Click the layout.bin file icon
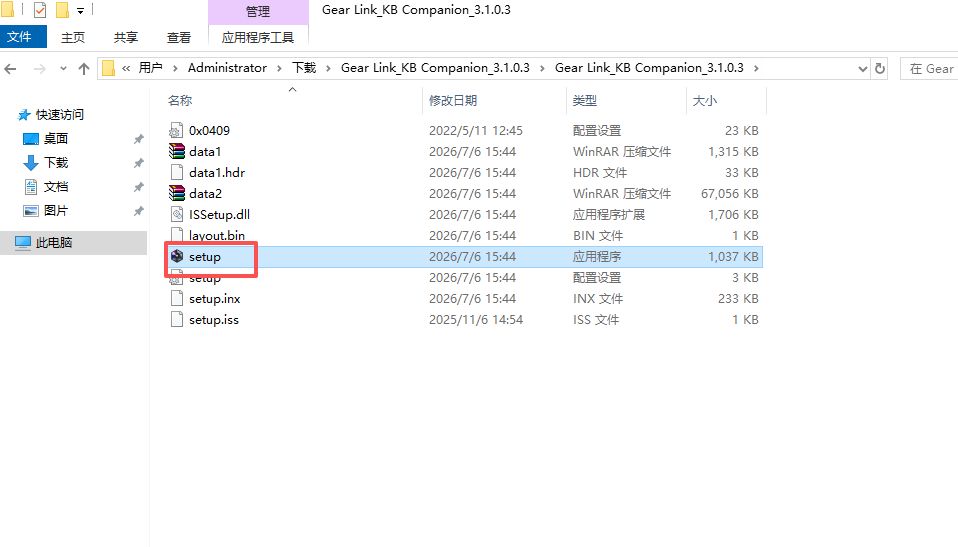 point(177,235)
